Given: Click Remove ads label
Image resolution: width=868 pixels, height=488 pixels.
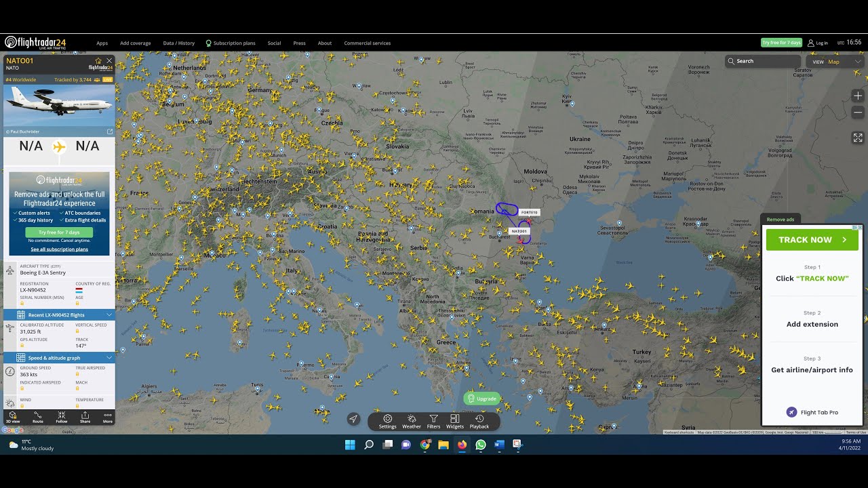Looking at the screenshot, I should click(781, 219).
